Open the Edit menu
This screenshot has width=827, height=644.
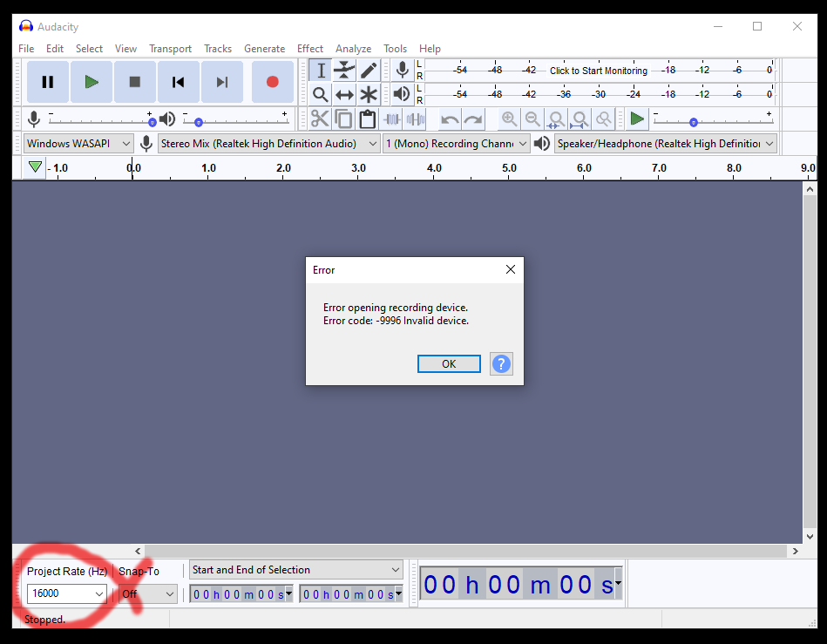[55, 49]
